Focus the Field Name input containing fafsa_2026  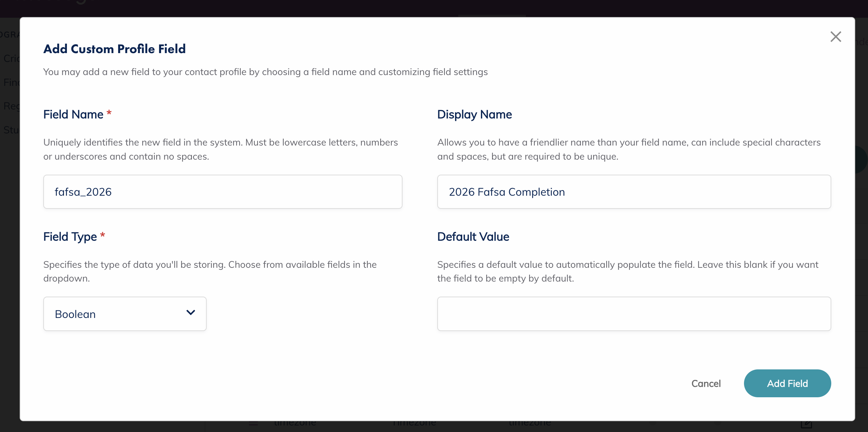(222, 192)
